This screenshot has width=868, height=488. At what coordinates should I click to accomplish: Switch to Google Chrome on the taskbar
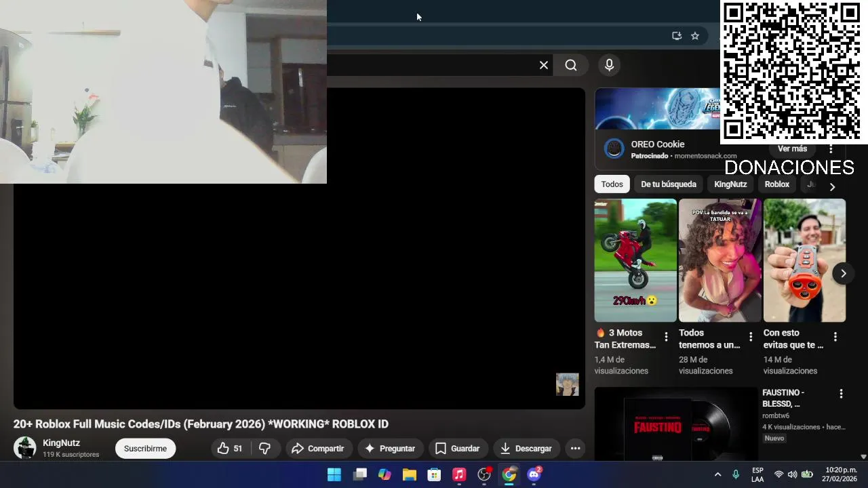[509, 474]
